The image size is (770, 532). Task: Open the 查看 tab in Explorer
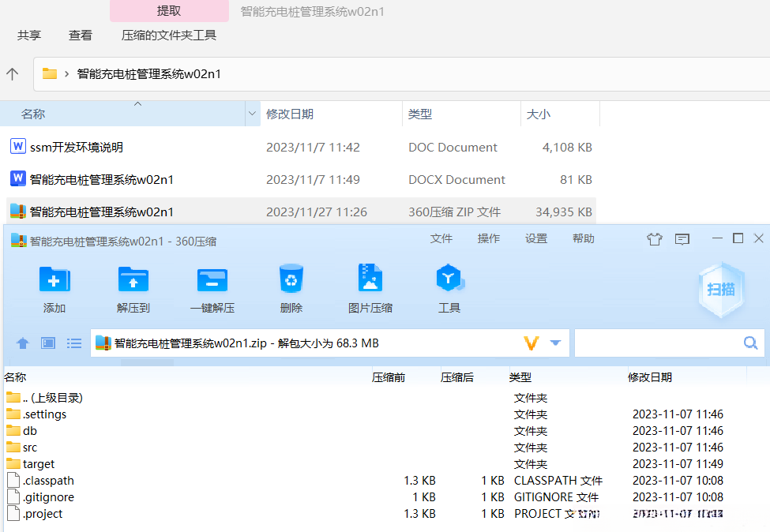(81, 36)
